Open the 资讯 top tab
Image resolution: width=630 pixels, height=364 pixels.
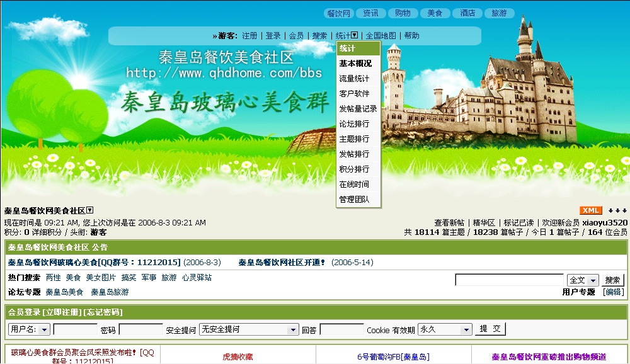point(370,13)
